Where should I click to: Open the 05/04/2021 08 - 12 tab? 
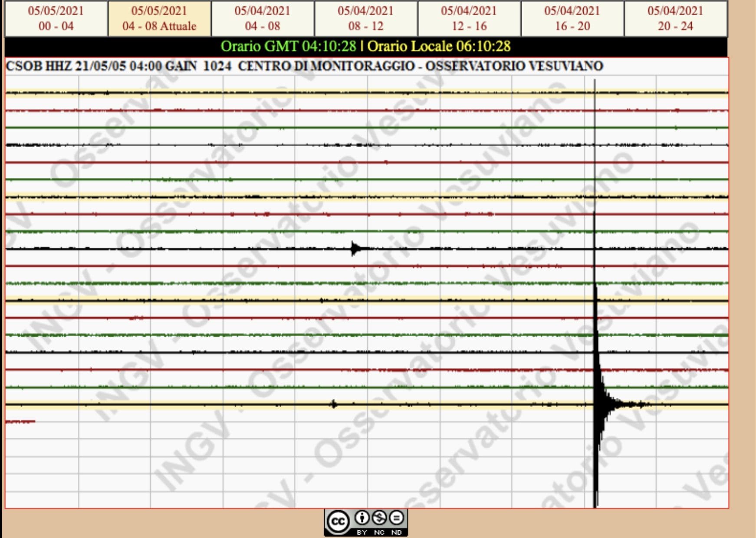tap(366, 19)
